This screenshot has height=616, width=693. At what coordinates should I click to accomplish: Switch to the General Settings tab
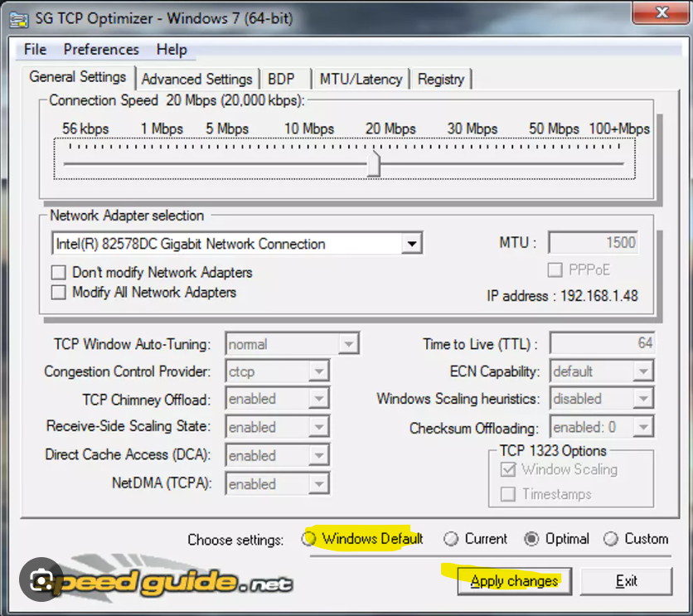coord(78,77)
